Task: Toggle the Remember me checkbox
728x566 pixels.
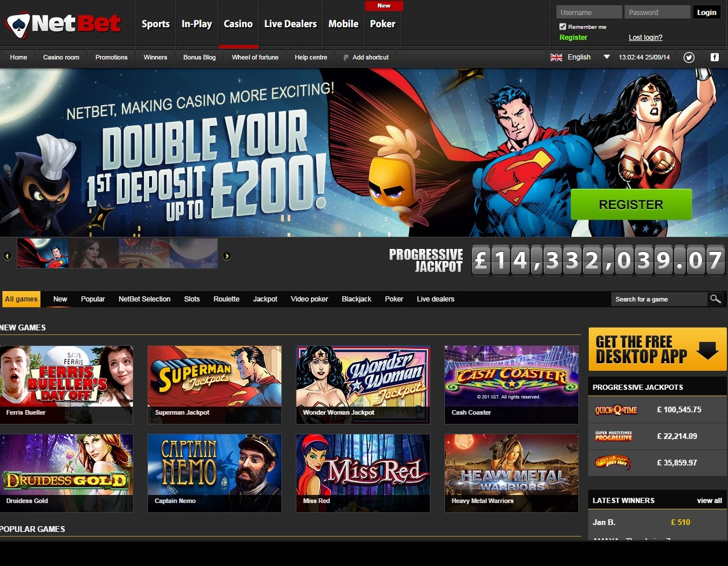Action: point(563,27)
